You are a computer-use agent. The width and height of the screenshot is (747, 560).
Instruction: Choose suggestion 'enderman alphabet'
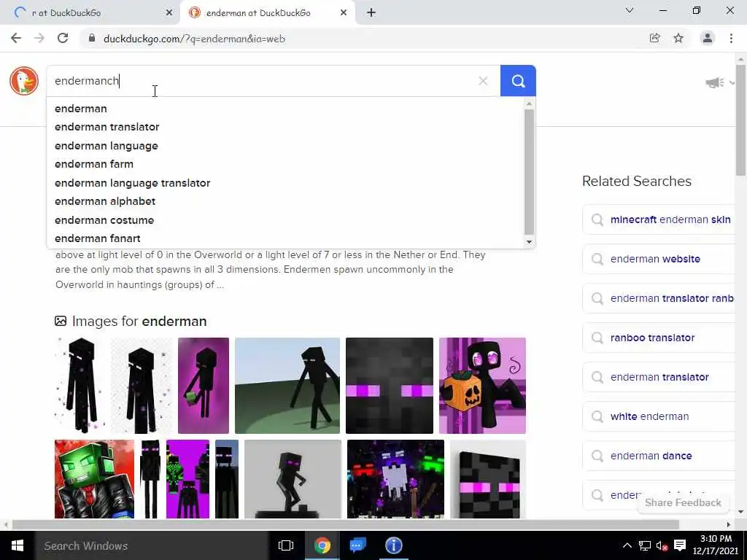286,201
